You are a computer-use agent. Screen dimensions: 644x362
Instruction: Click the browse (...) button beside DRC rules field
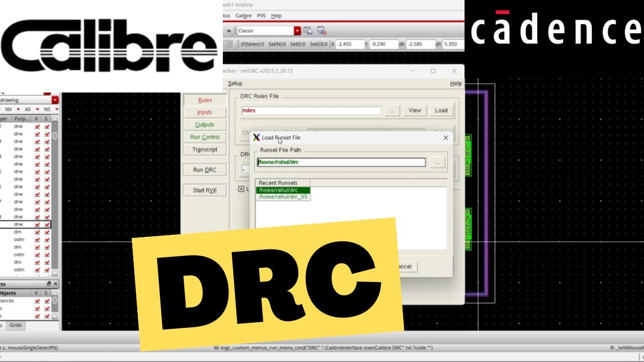click(x=392, y=111)
